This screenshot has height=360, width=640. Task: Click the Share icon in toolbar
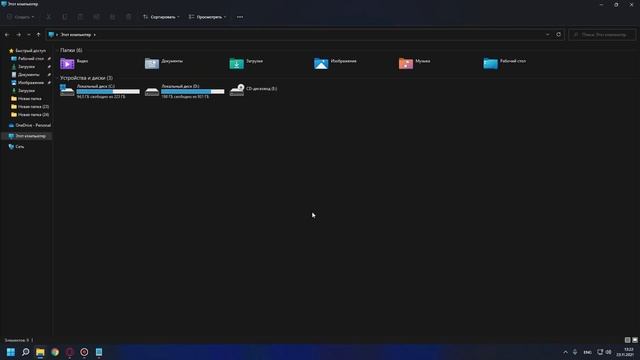tap(112, 17)
